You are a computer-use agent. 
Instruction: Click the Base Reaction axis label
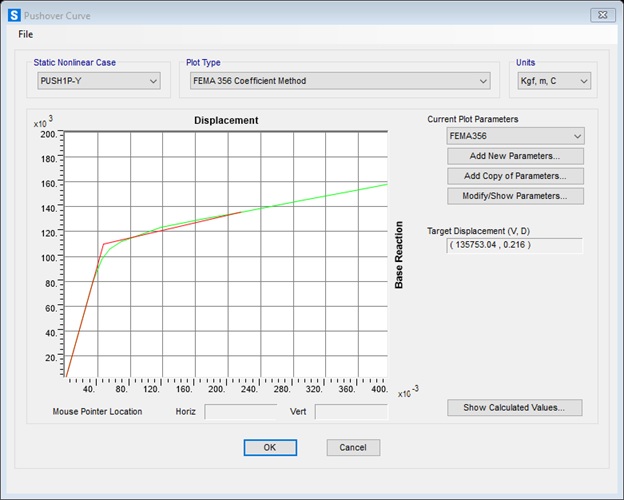(x=399, y=255)
